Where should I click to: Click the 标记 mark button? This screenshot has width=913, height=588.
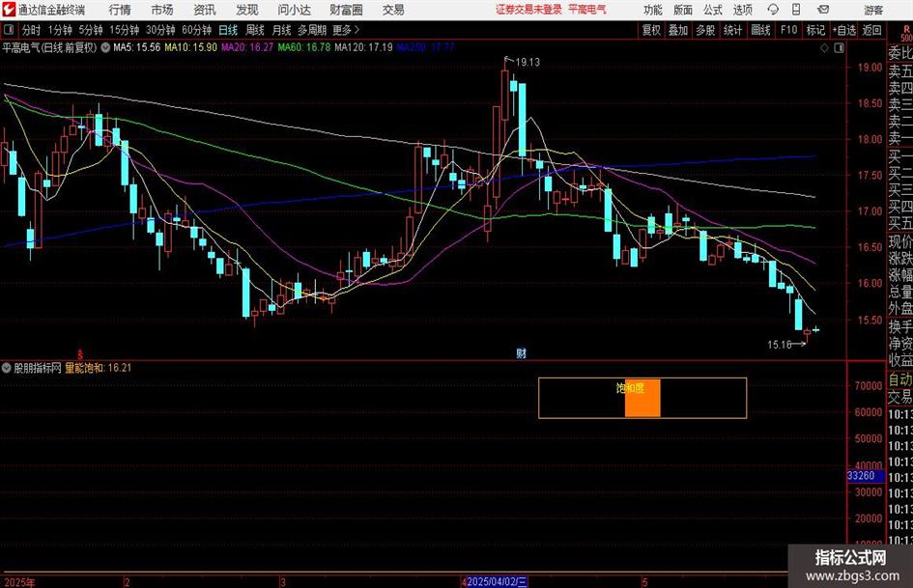point(815,30)
